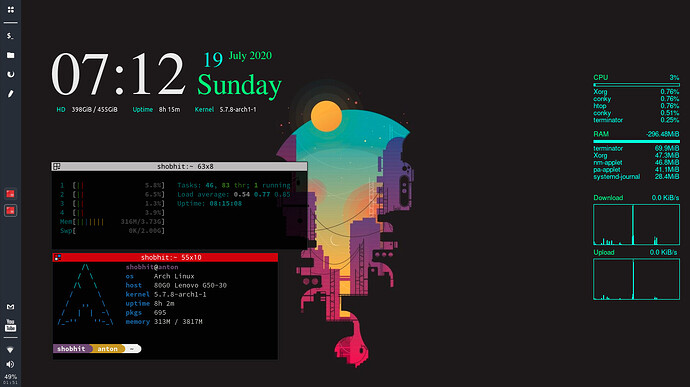This screenshot has width=690, height=387.
Task: Click RAM list 'systemd-journal' entry
Action: [x=636, y=177]
